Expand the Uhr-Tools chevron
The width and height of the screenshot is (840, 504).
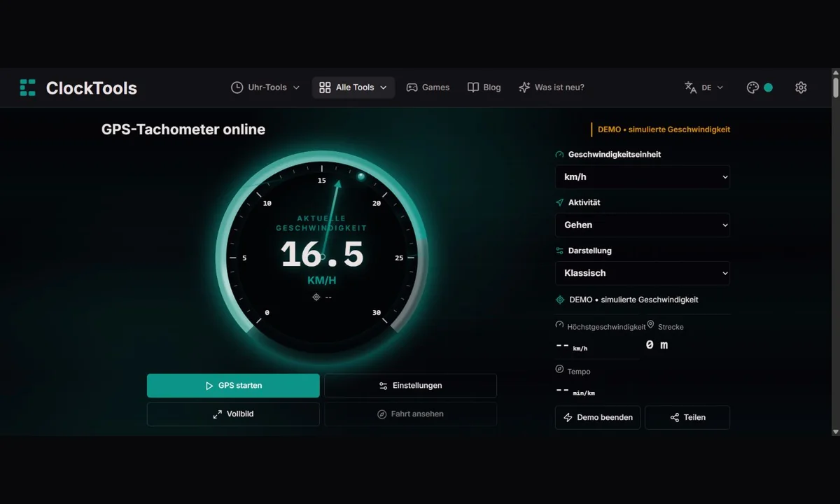tap(296, 87)
